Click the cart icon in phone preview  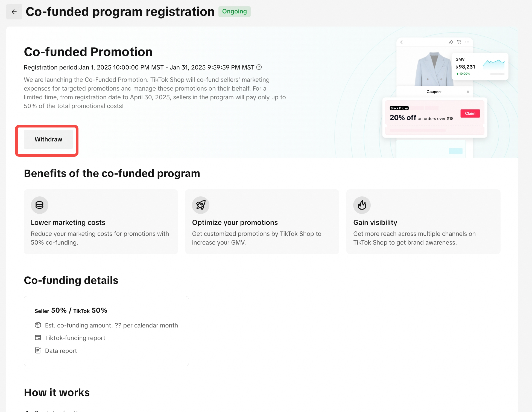[459, 42]
